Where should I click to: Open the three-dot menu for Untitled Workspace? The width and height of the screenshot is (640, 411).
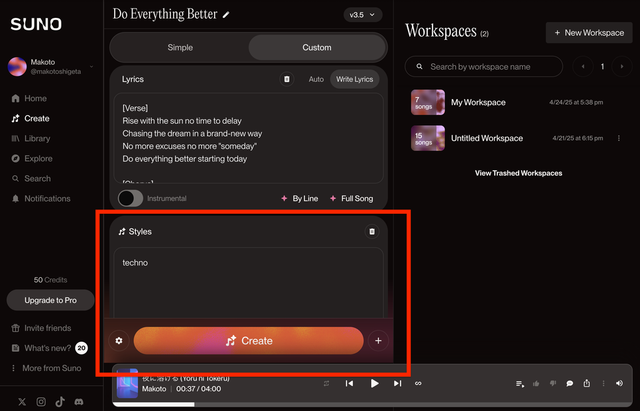coord(619,138)
